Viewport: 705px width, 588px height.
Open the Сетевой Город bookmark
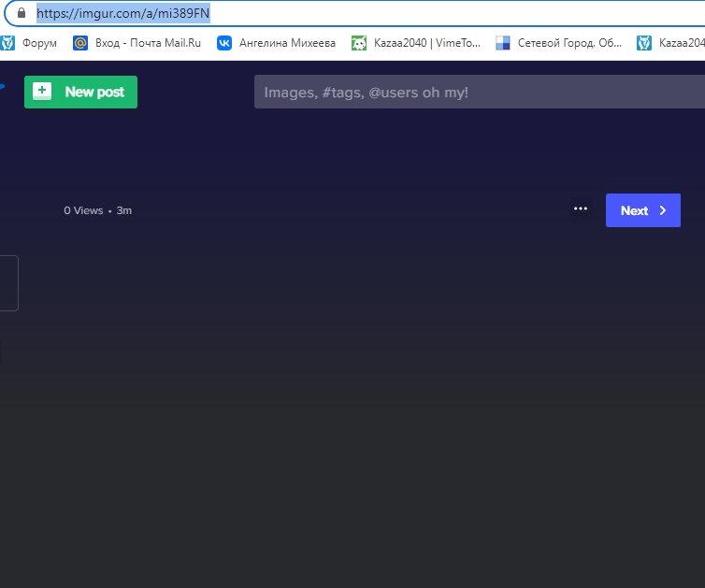point(568,43)
